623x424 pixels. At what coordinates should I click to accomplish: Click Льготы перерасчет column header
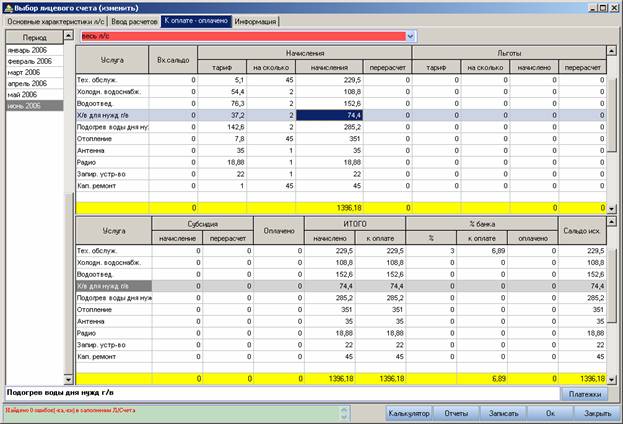click(582, 68)
